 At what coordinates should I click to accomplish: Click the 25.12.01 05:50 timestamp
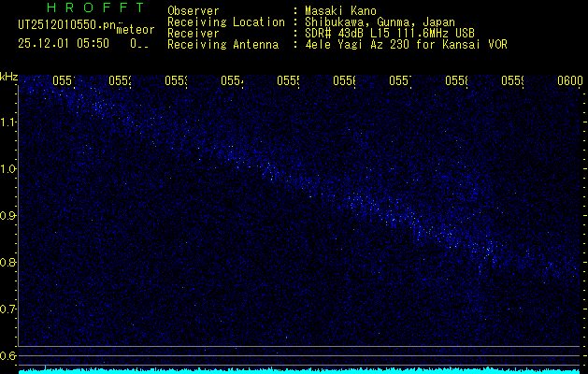tap(64, 44)
